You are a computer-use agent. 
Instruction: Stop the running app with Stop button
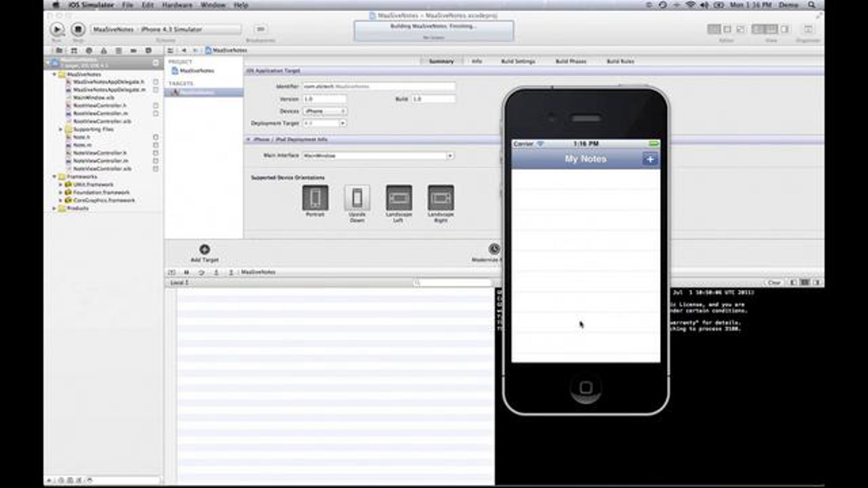78,29
